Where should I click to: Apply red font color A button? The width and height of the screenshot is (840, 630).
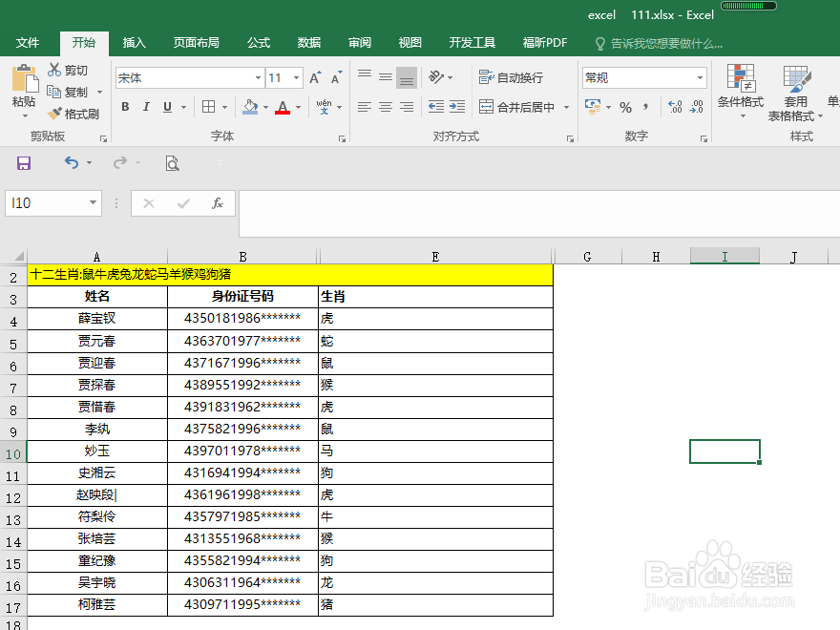coord(283,107)
